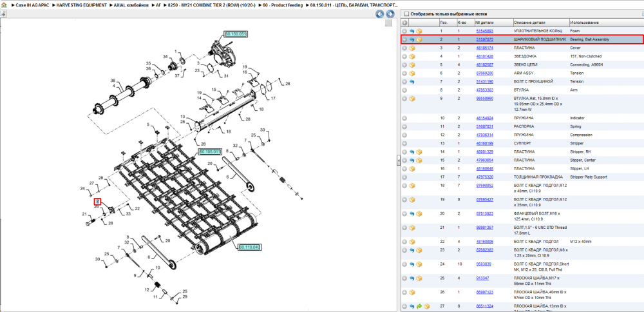This screenshot has width=644, height=312.
Task: Select the 'Stripper Plate Support' usage cell
Action: click(x=588, y=177)
